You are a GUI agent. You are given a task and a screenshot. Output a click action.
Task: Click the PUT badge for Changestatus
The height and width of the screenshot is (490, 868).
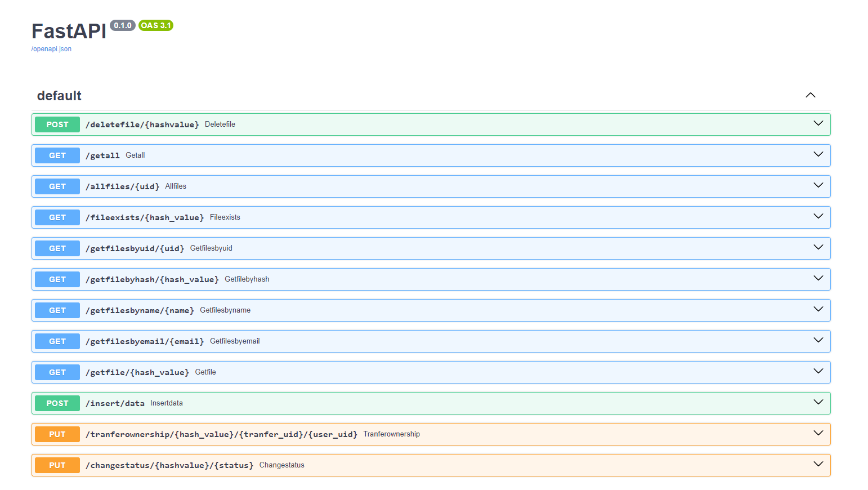click(x=57, y=465)
